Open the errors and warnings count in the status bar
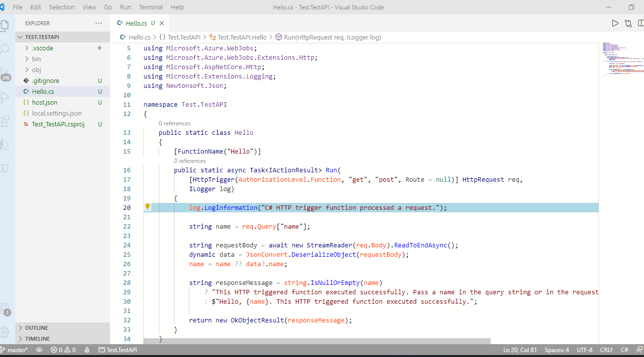 coord(63,350)
